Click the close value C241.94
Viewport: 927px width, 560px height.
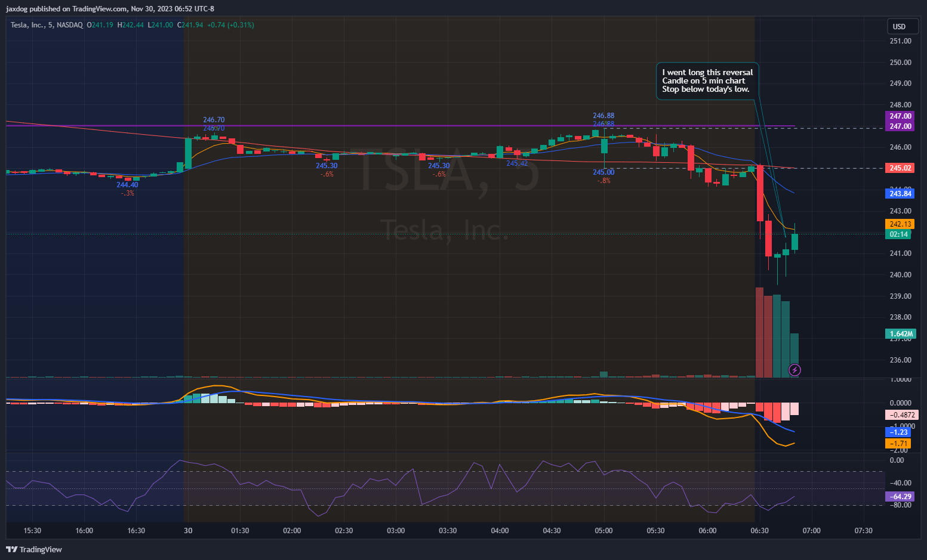pos(190,25)
